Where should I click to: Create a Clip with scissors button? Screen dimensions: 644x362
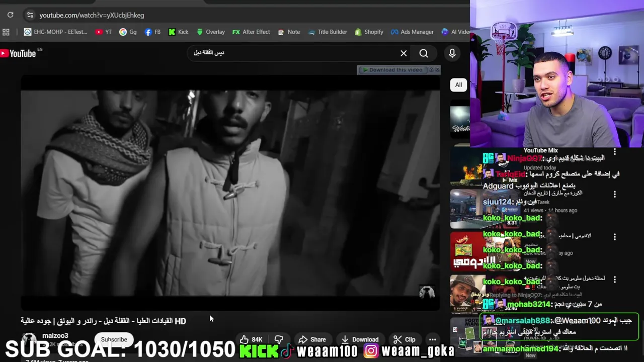405,339
